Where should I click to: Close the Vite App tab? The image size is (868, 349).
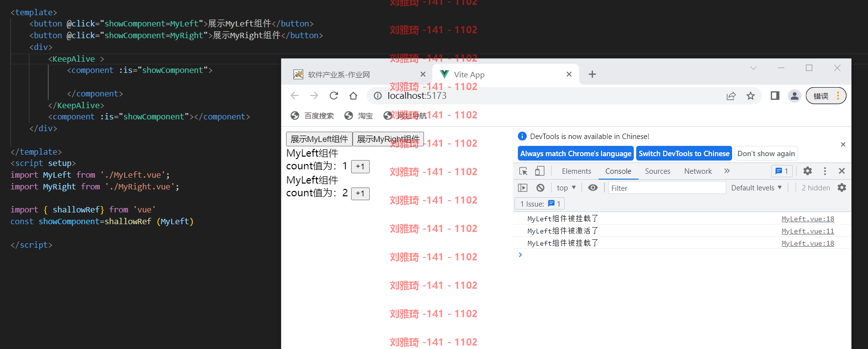point(569,74)
